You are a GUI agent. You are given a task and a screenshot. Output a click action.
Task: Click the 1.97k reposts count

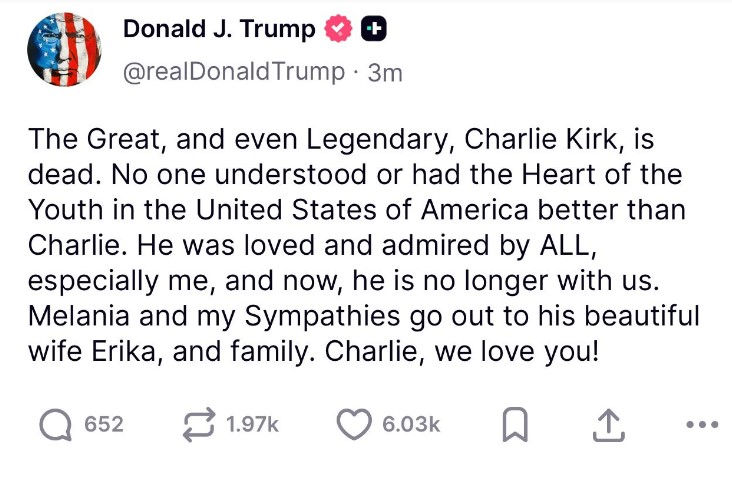coord(252,424)
